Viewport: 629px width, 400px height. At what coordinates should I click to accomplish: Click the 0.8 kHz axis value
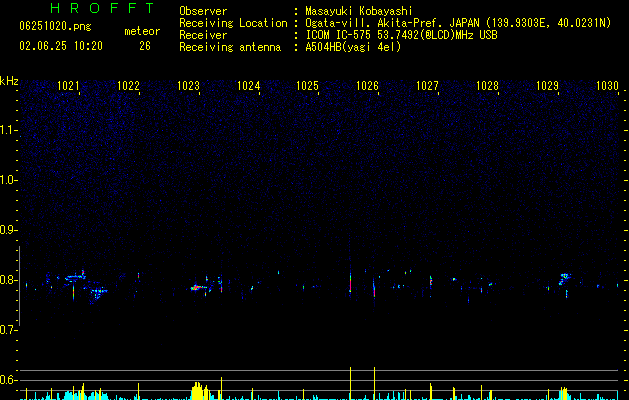8,280
